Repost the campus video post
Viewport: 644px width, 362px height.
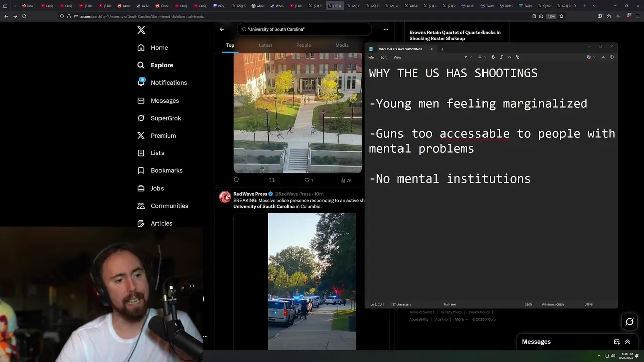tap(272, 180)
